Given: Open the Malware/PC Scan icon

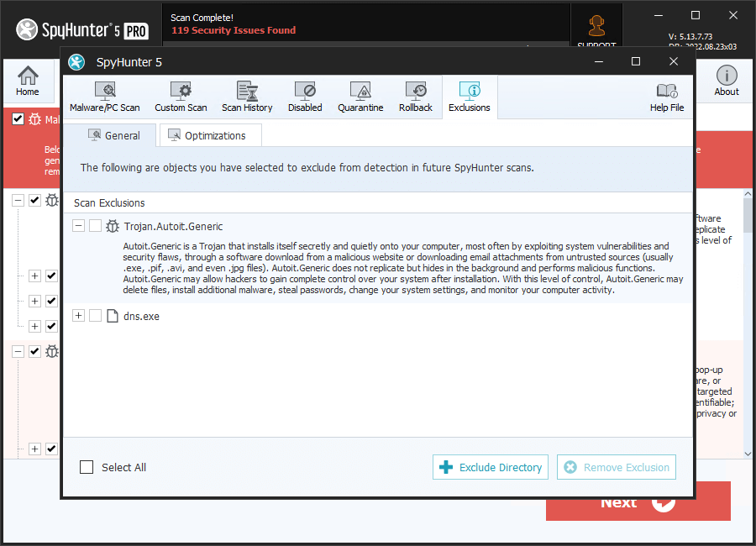Looking at the screenshot, I should 105,97.
